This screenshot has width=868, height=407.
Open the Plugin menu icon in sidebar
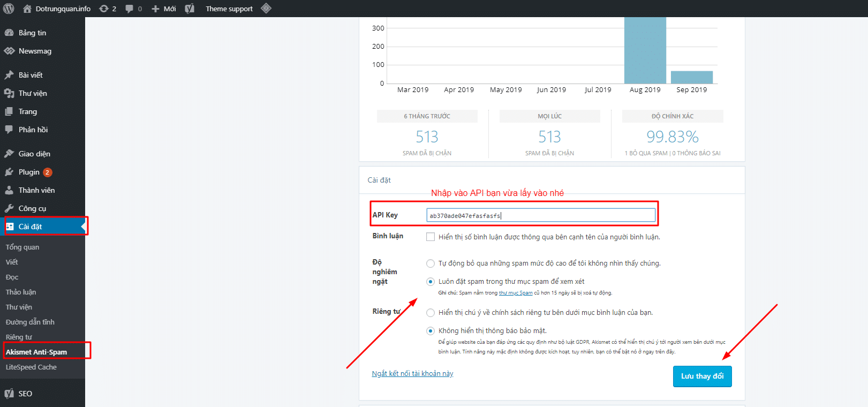[9, 172]
